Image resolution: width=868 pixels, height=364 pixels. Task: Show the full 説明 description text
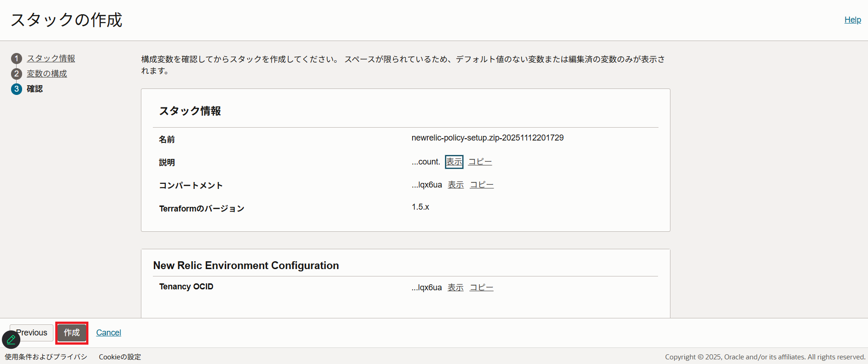tap(454, 162)
